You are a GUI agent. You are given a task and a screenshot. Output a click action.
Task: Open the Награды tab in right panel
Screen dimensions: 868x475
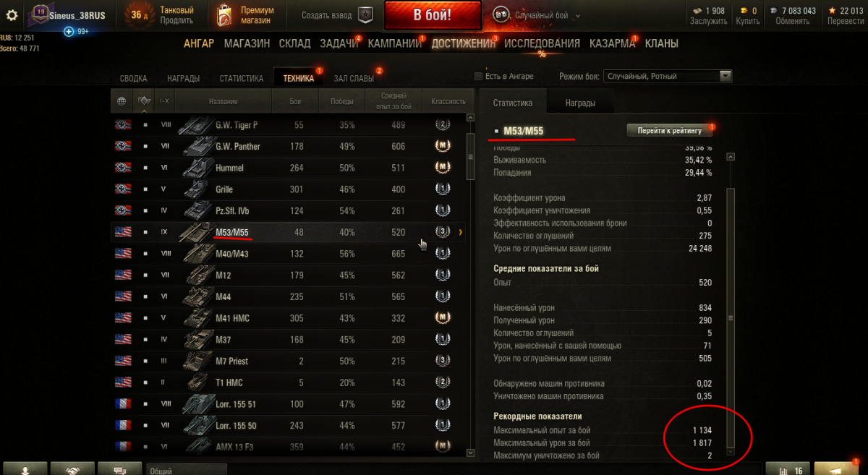coord(580,103)
